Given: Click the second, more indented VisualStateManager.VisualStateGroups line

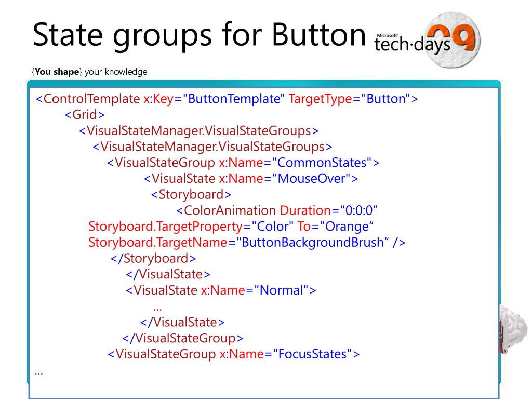Looking at the screenshot, I should tap(212, 147).
